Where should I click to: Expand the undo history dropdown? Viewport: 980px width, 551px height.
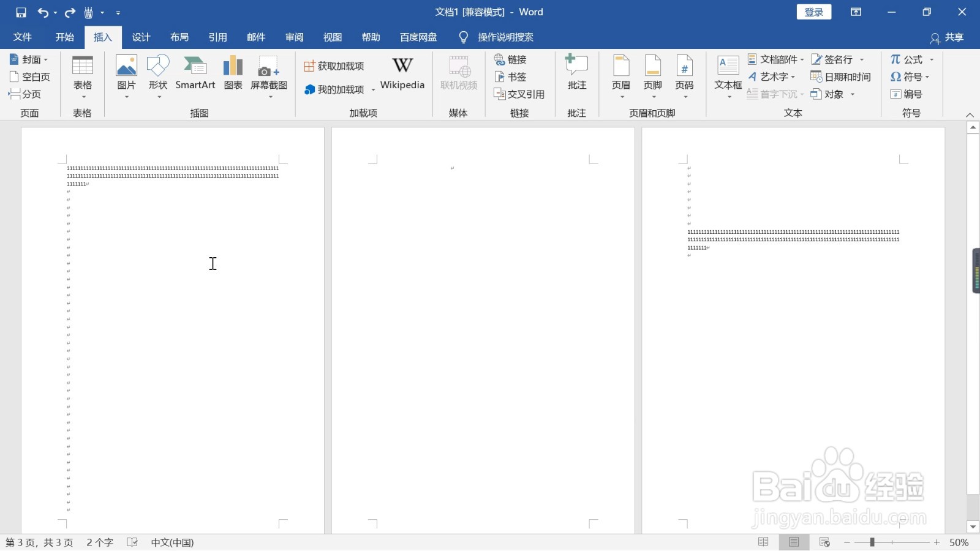pyautogui.click(x=55, y=12)
